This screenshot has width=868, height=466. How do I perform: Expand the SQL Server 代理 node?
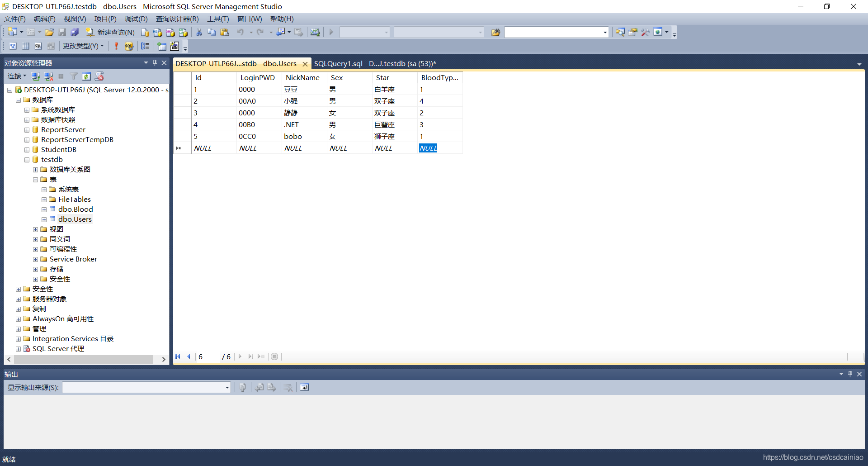(18, 349)
